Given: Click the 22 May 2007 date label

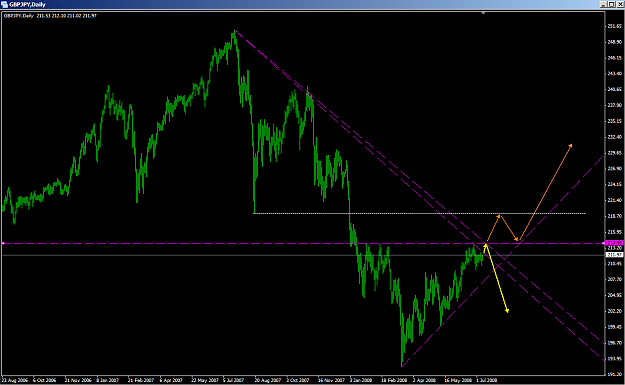Looking at the screenshot, I should (x=205, y=380).
